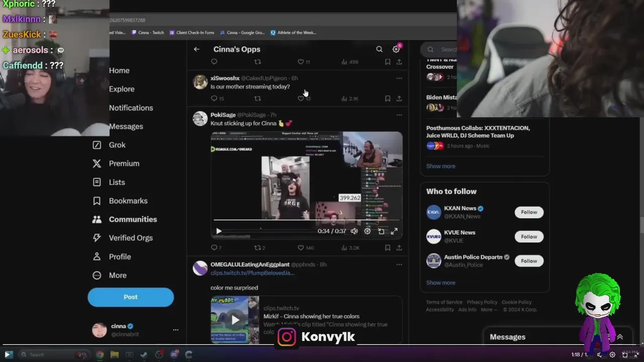Open outer video player settings gear
This screenshot has width=644, height=362.
tap(612, 354)
